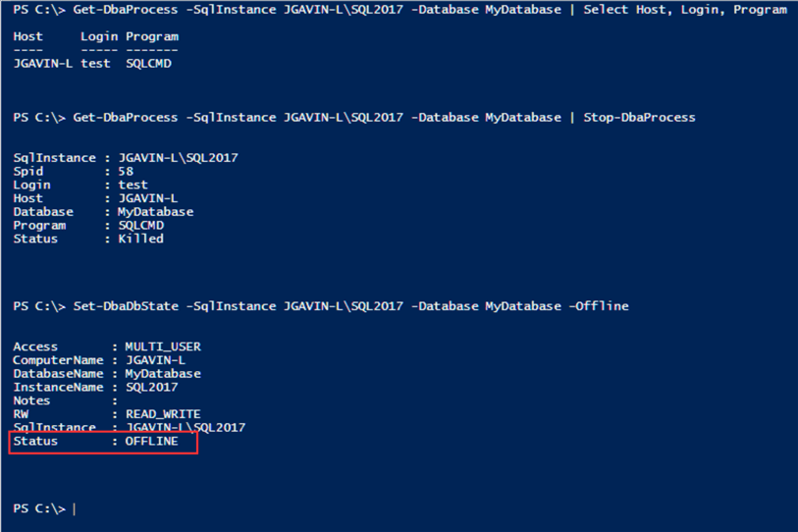Select the '-Offline' parameter text
This screenshot has height=532, width=798.
(x=599, y=306)
